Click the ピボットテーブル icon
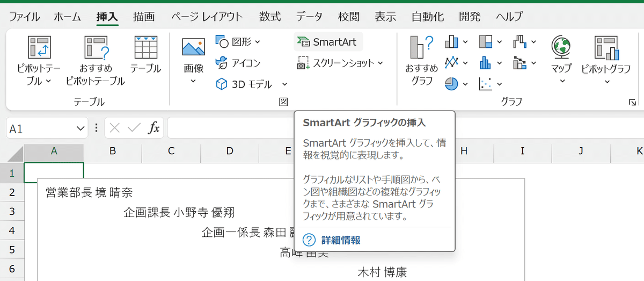644x281 pixels. click(40, 47)
